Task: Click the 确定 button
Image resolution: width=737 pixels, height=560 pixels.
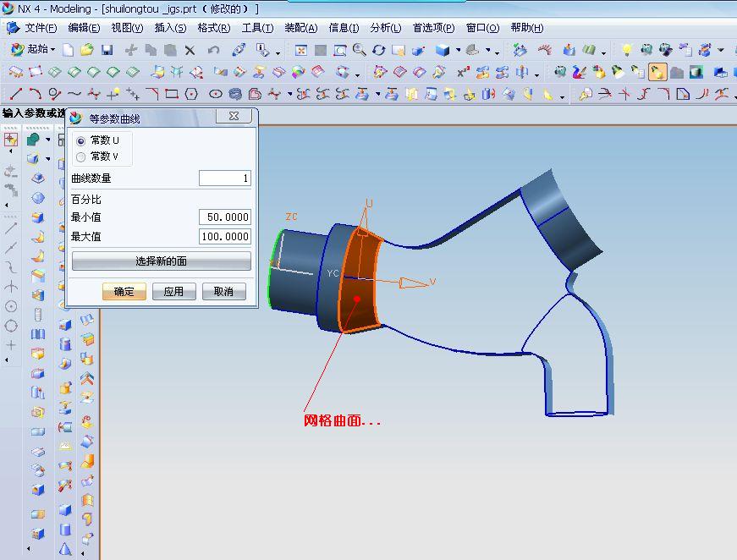Action: 124,291
